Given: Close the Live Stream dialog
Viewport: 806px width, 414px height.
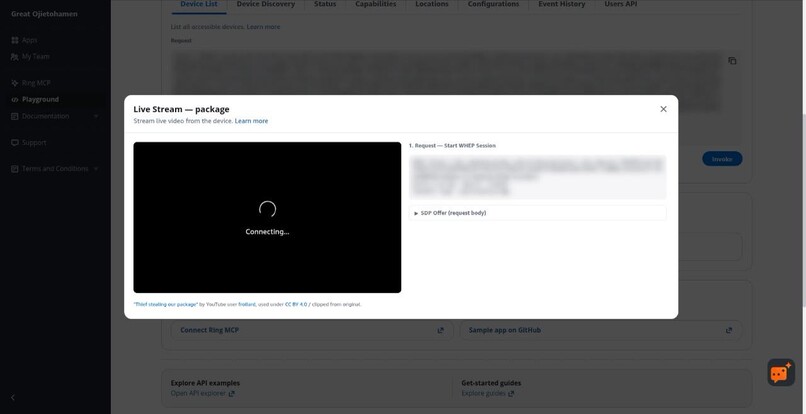Looking at the screenshot, I should tap(663, 109).
